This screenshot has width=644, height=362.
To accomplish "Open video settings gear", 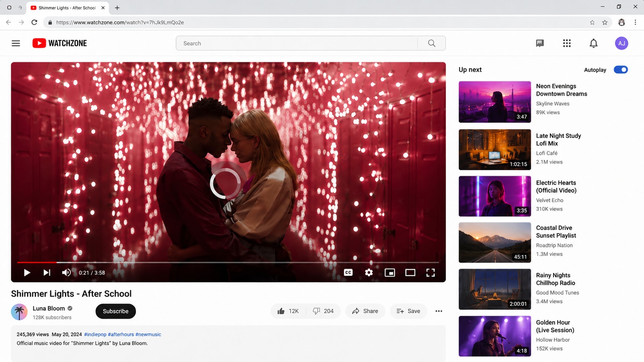I will (x=369, y=272).
